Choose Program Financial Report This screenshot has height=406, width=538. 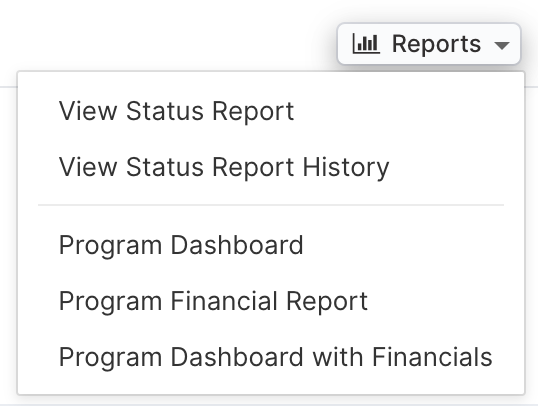coord(271,301)
